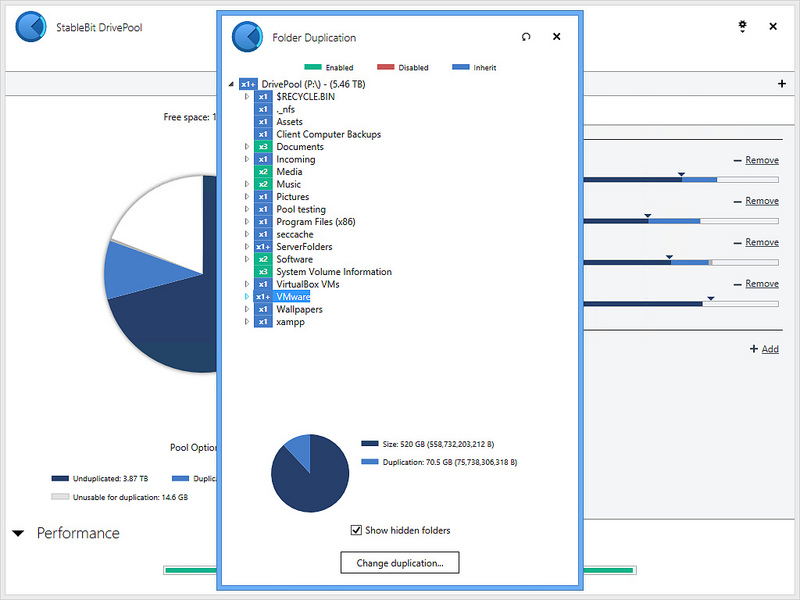800x600 pixels.
Task: Select the Wallpapers folder name
Action: pyautogui.click(x=299, y=309)
